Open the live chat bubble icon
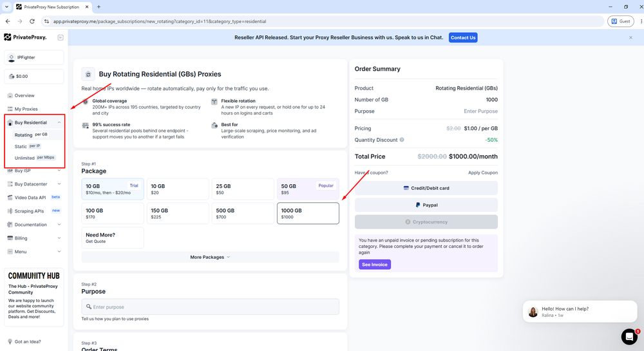Viewport: 644px width, 351px height. click(x=629, y=337)
